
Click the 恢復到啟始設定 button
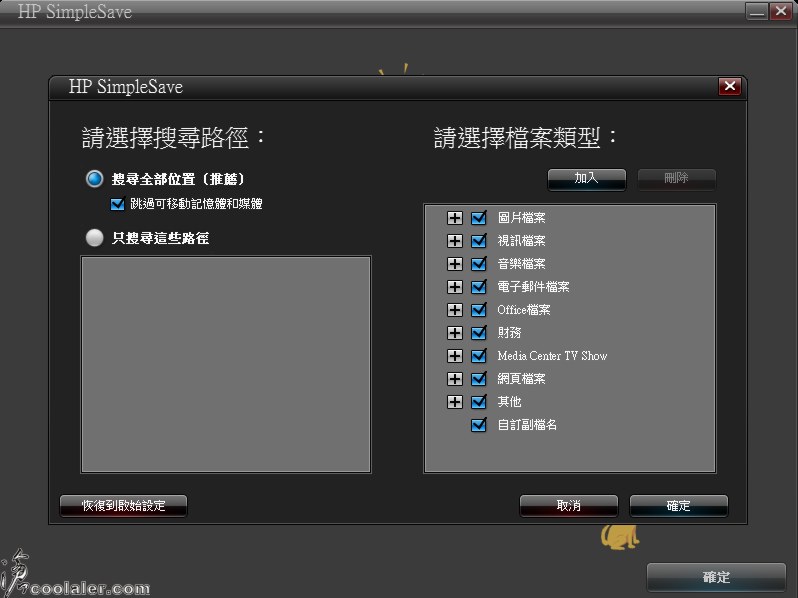pyautogui.click(x=124, y=506)
